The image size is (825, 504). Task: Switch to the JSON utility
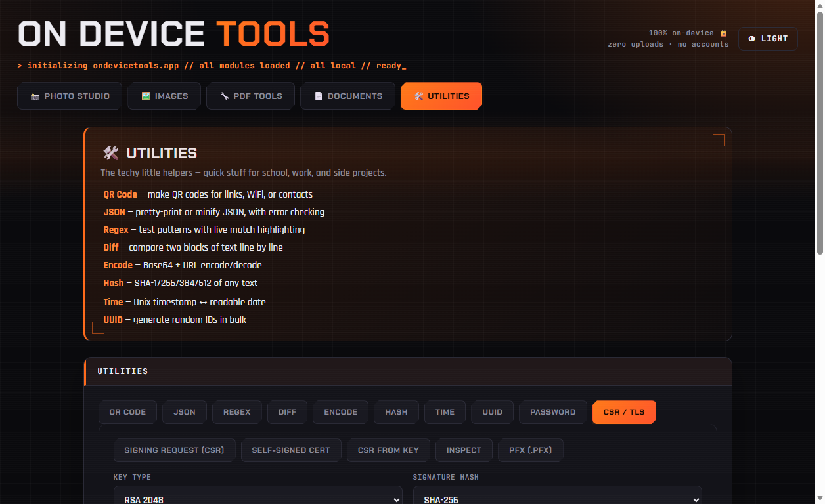185,412
